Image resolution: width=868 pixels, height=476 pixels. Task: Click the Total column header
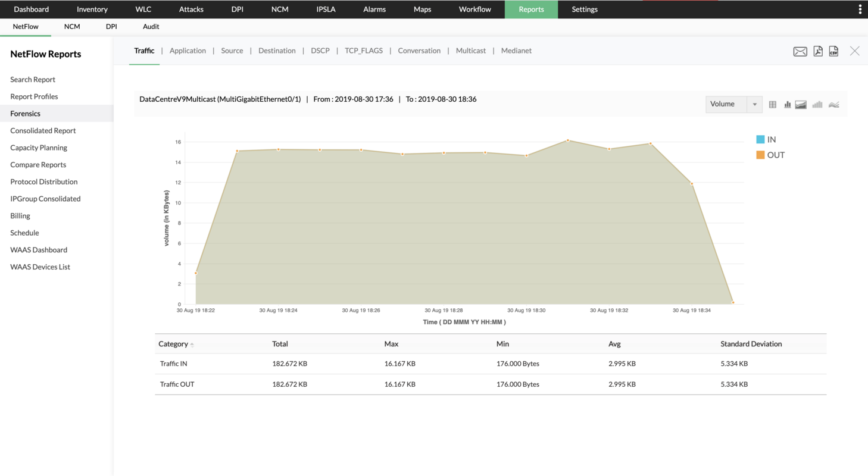[x=280, y=344]
